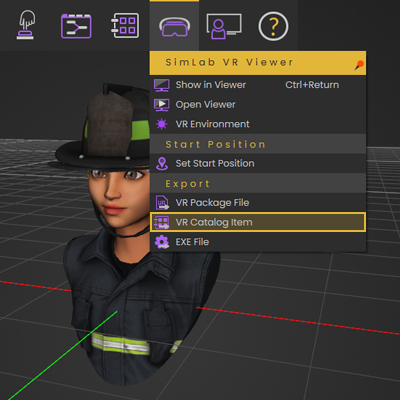The width and height of the screenshot is (400, 400).
Task: Click the location pin icon beside Set Start Position
Action: point(162,163)
